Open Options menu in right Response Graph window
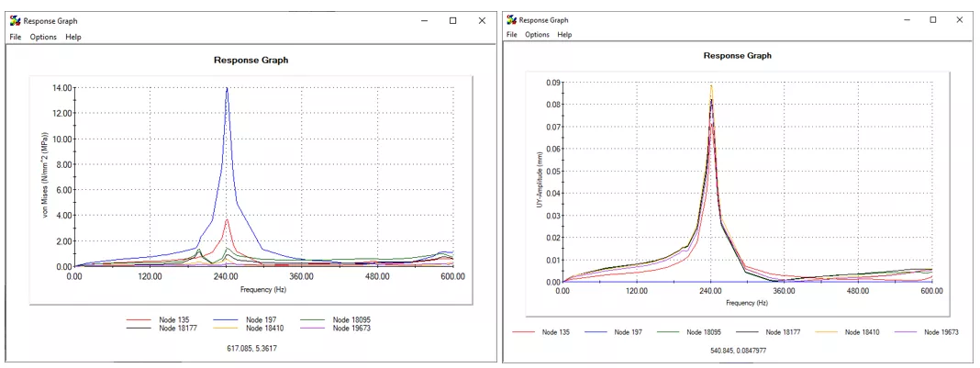This screenshot has width=980, height=368. [x=537, y=35]
